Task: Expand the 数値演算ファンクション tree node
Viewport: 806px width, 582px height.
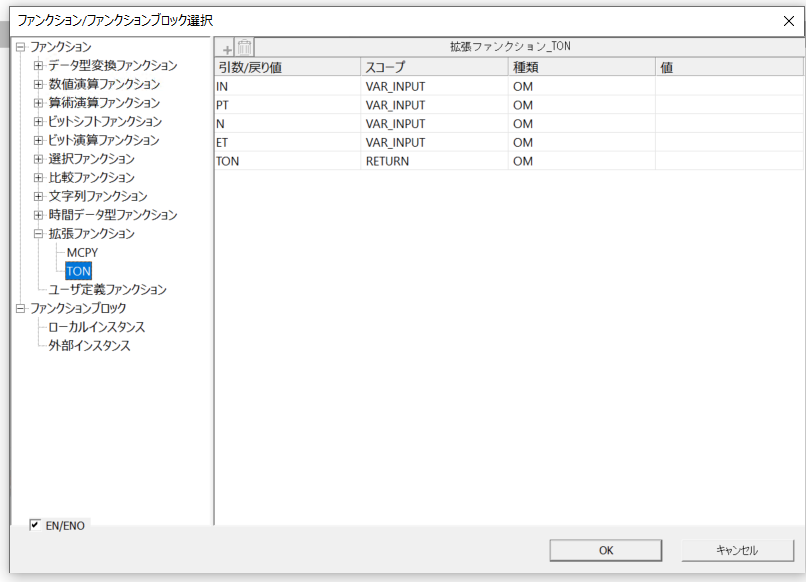Action: [39, 84]
